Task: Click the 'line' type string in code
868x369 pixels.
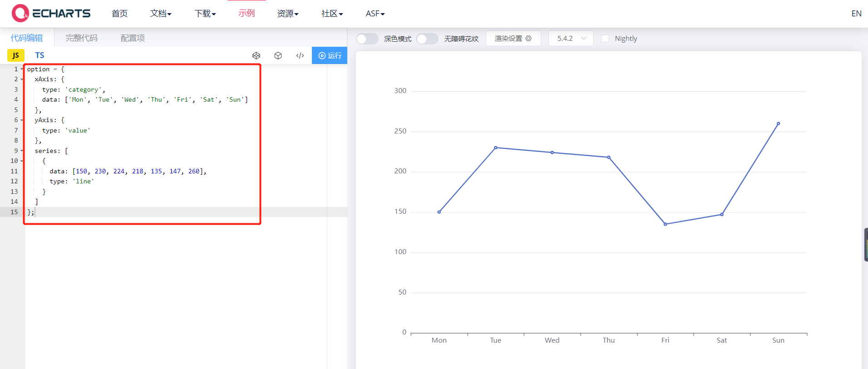Action: point(83,182)
